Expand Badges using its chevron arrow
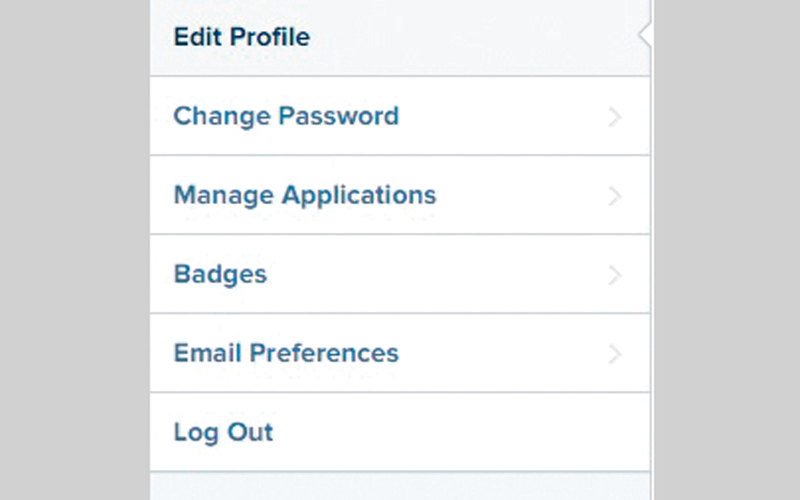Image resolution: width=800 pixels, height=500 pixels. click(615, 275)
